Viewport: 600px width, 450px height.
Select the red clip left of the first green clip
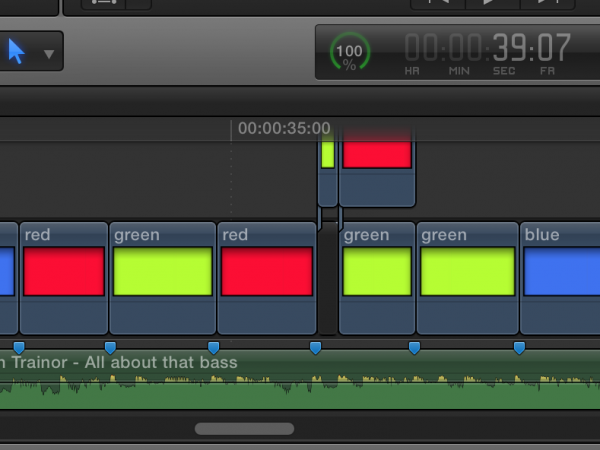coord(64,278)
